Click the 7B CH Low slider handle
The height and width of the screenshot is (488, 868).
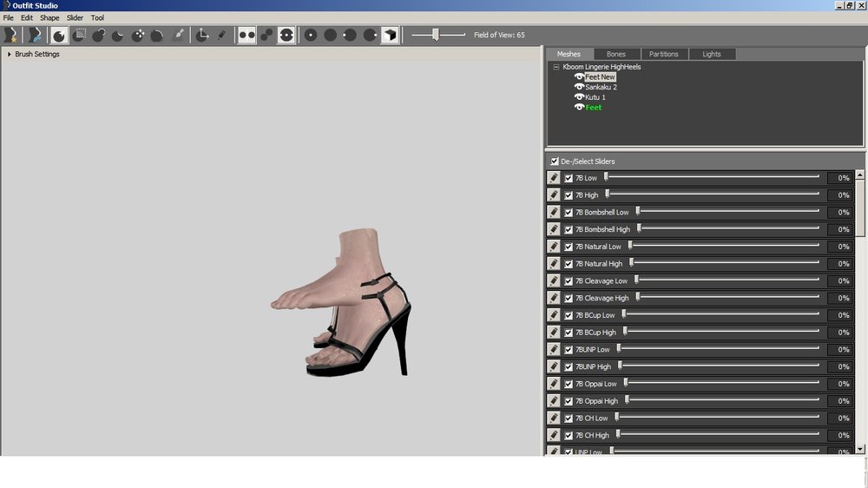pos(616,417)
